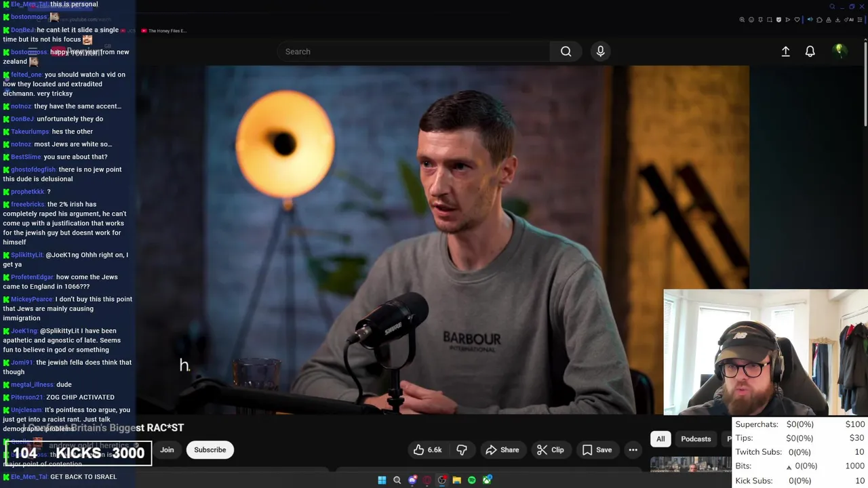Open Spotify from the taskbar
The width and height of the screenshot is (868, 488).
472,480
